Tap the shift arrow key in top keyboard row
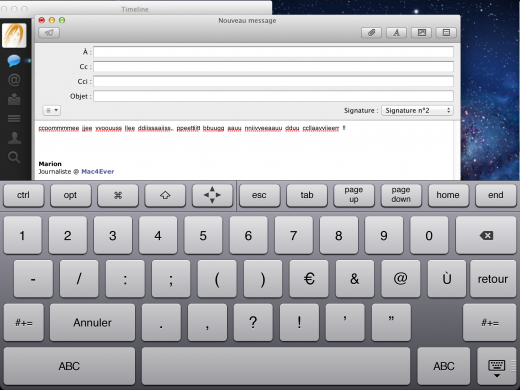520x390 pixels. point(165,195)
